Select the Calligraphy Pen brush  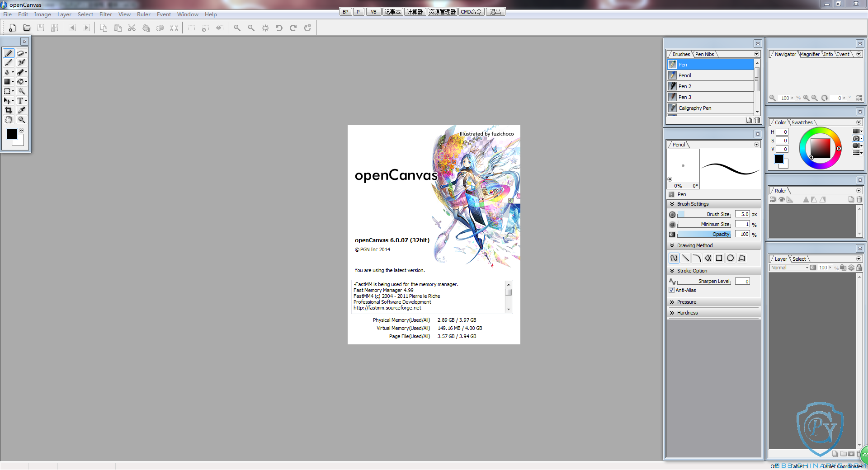point(711,108)
